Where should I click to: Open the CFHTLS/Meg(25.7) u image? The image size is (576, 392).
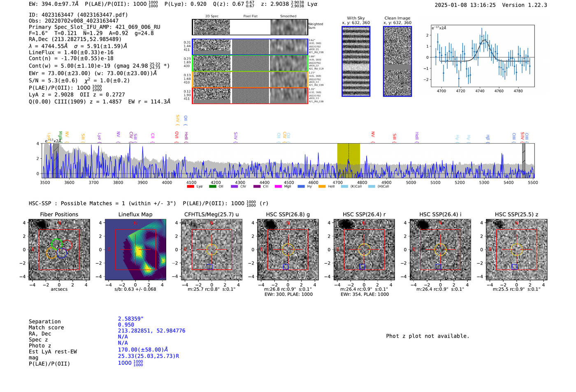tap(211, 250)
